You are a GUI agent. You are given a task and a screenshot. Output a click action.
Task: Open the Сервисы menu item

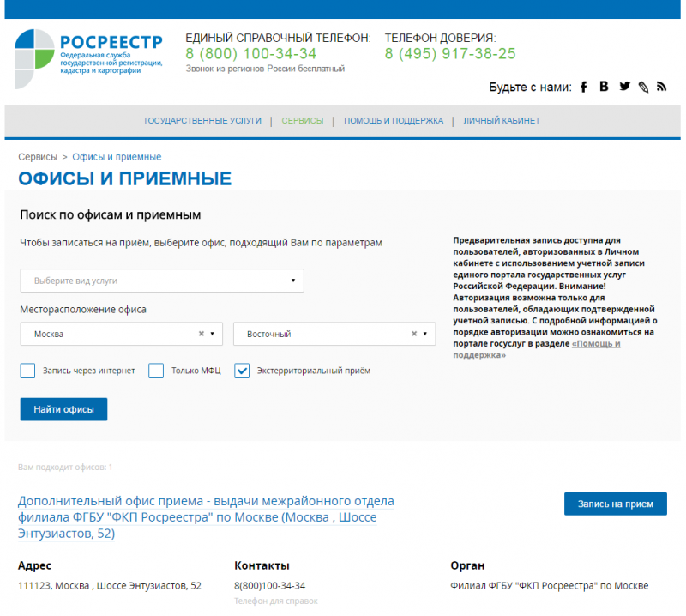pyautogui.click(x=303, y=121)
